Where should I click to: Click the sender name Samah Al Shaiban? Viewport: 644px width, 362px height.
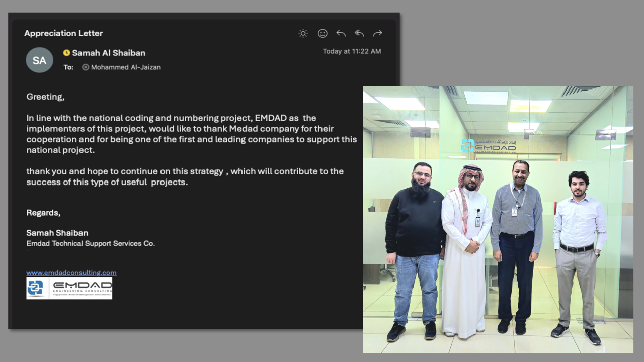[109, 53]
